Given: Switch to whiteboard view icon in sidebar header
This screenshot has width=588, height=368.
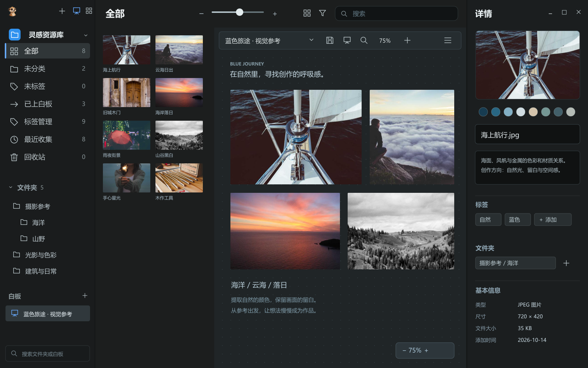Looking at the screenshot, I should [x=76, y=11].
